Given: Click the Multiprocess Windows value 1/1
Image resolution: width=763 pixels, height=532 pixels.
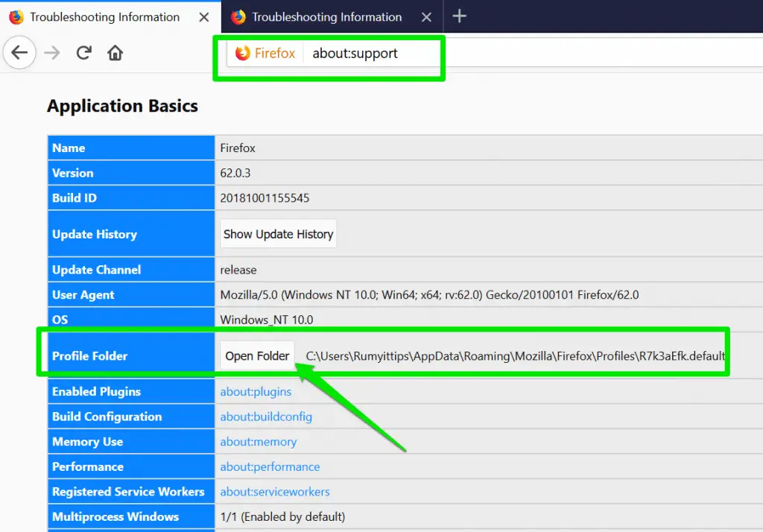Looking at the screenshot, I should [282, 517].
